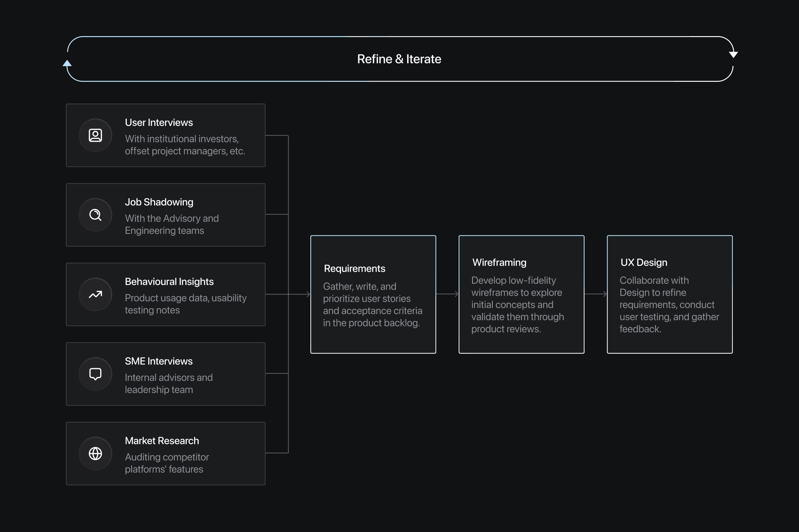The width and height of the screenshot is (799, 532).
Task: Click the Wireframing box heading
Action: [499, 262]
